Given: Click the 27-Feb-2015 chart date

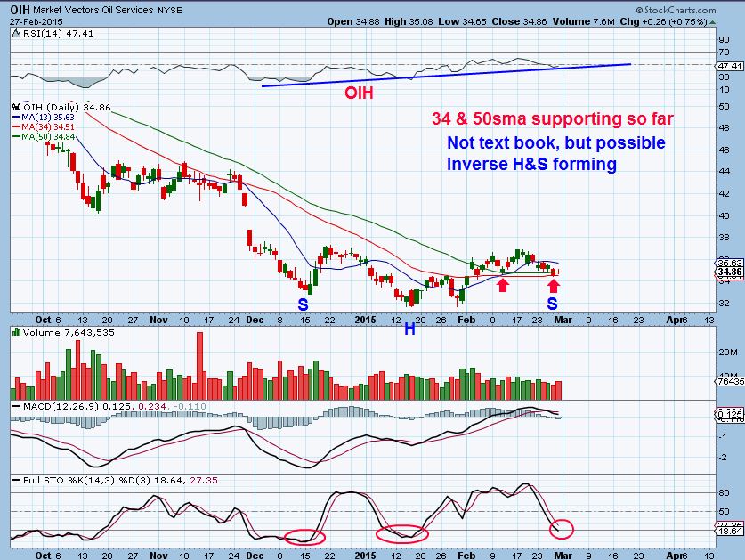Looking at the screenshot, I should (x=36, y=22).
